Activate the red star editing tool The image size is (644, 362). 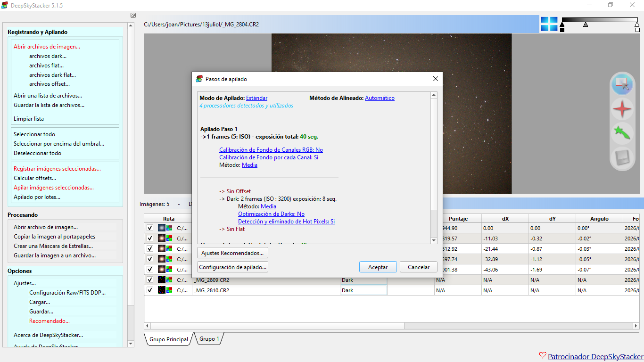(x=622, y=109)
